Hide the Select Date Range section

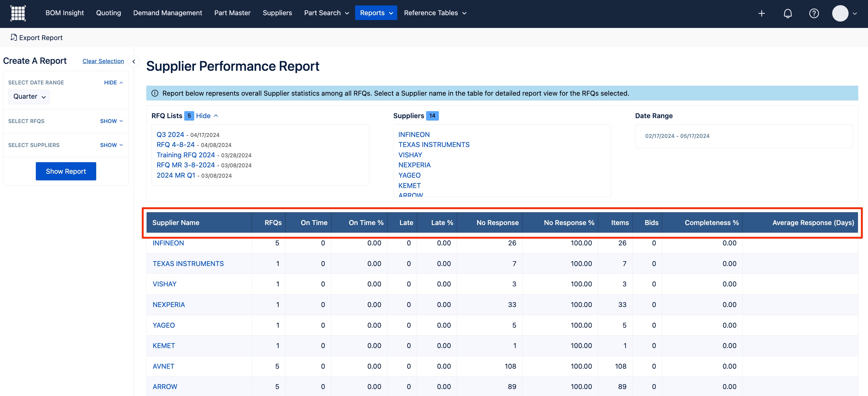(113, 83)
